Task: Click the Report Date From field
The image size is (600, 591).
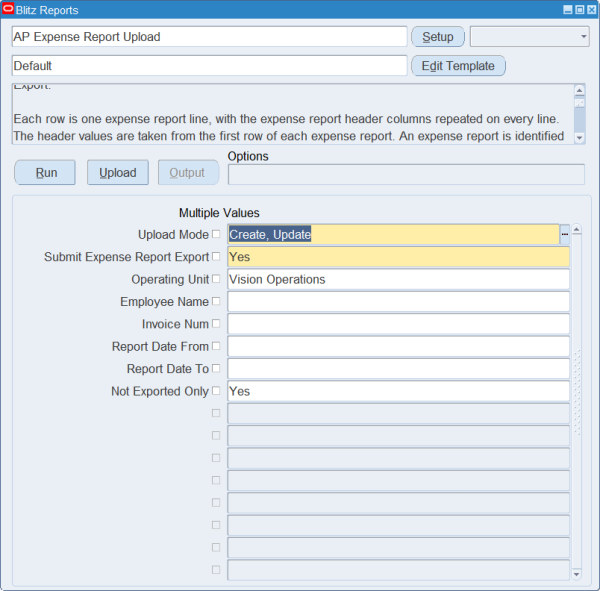Action: (x=398, y=346)
